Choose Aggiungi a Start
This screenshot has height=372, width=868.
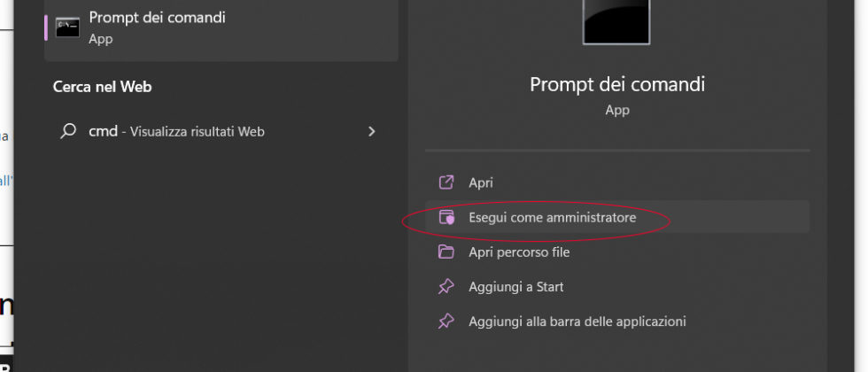[516, 287]
